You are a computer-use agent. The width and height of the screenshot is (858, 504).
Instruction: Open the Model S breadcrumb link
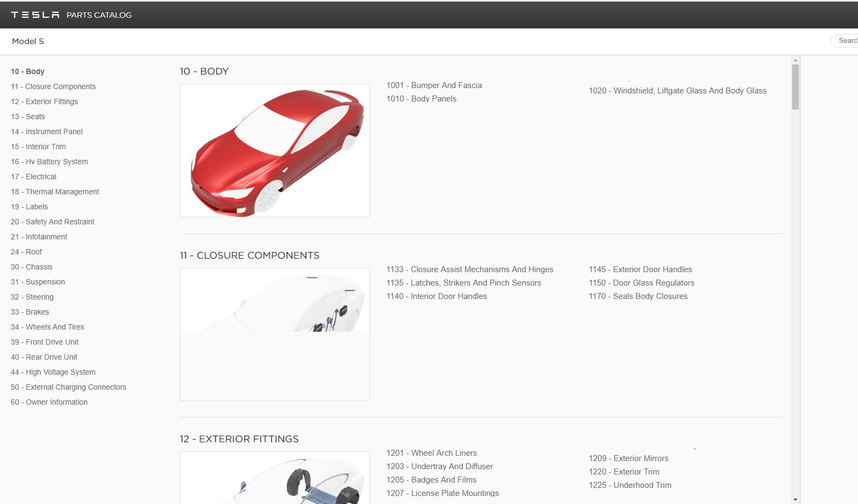(28, 41)
